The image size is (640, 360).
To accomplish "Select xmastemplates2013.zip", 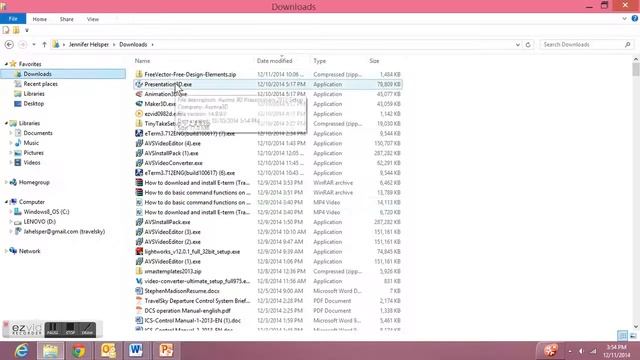I will point(173,271).
